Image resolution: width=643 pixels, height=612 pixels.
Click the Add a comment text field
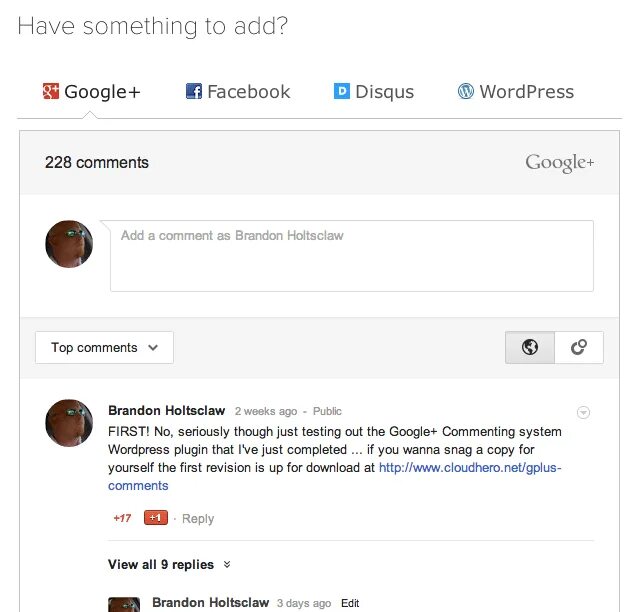point(351,256)
